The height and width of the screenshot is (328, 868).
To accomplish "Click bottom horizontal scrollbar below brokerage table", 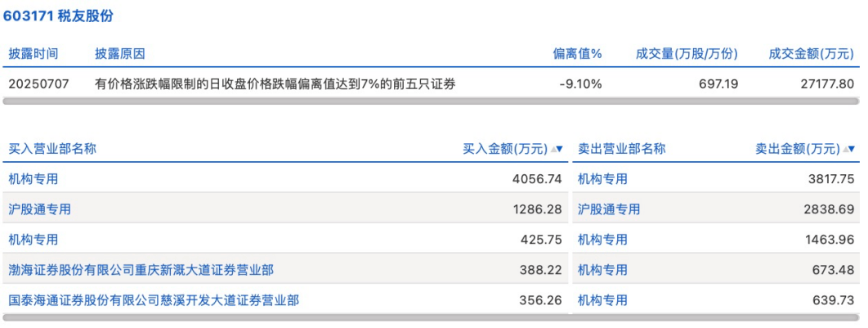I will 432,317.
